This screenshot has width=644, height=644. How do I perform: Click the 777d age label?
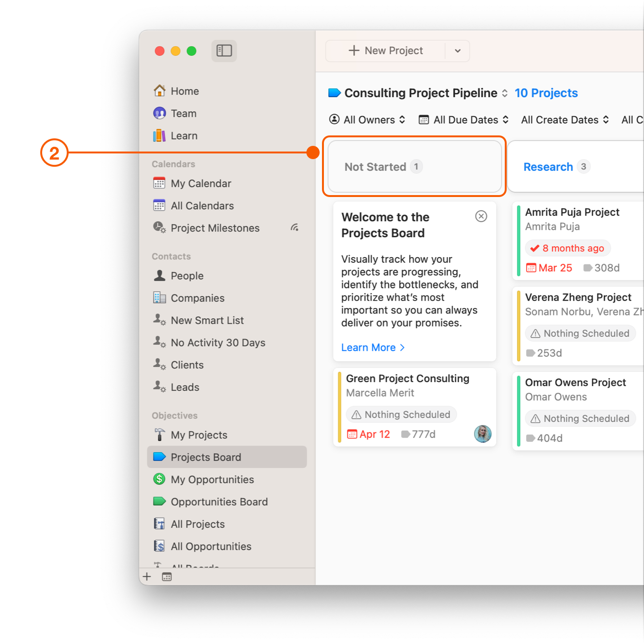click(x=419, y=434)
